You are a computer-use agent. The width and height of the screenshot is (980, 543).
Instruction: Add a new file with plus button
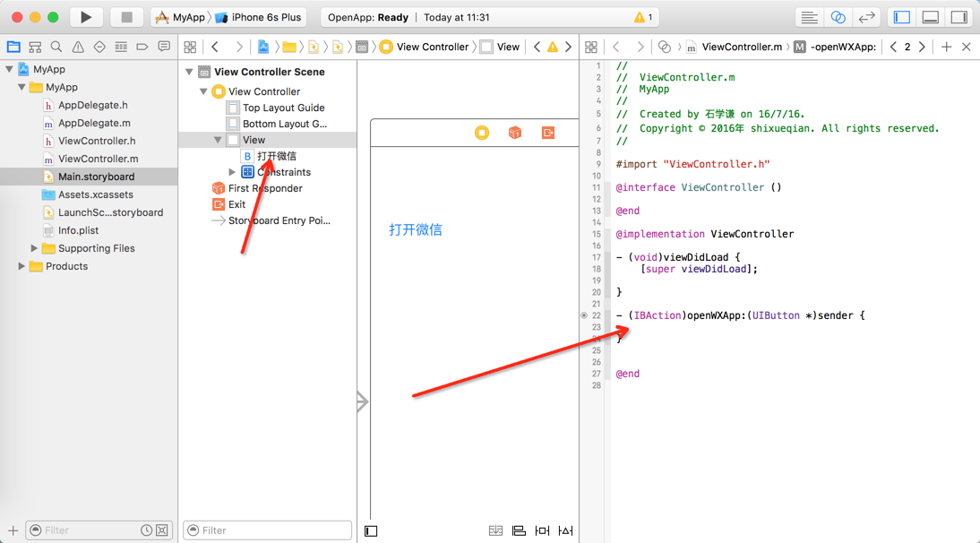click(x=13, y=530)
